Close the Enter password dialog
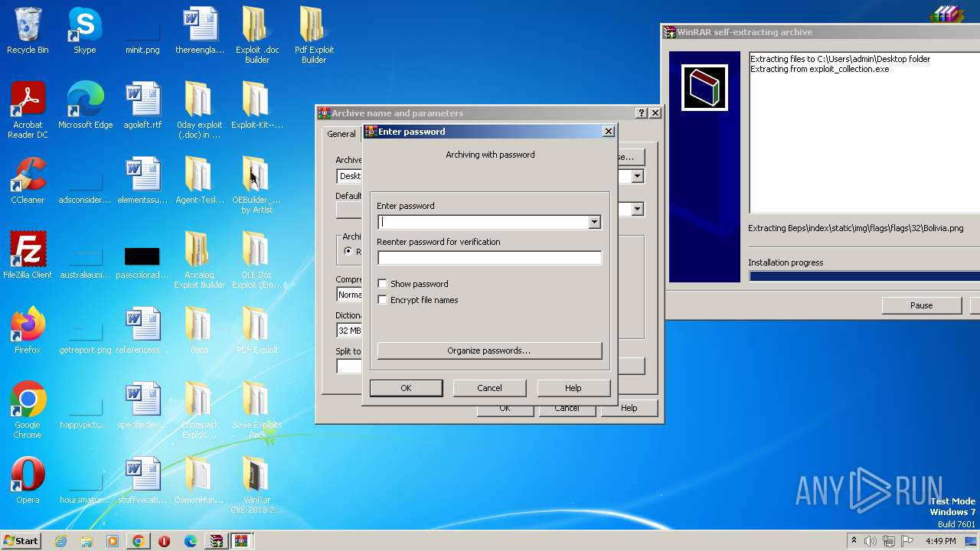 [x=609, y=132]
